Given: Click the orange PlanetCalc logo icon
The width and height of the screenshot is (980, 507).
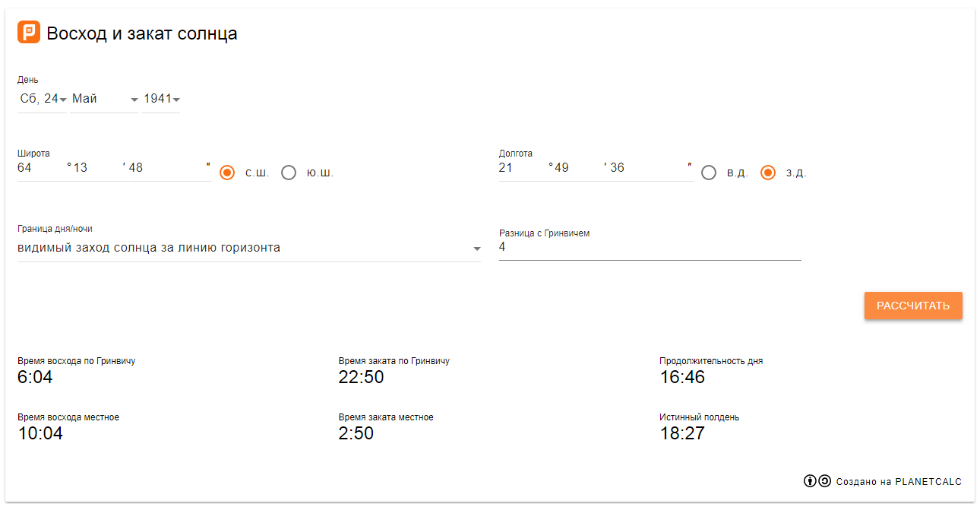Looking at the screenshot, I should pos(29,33).
